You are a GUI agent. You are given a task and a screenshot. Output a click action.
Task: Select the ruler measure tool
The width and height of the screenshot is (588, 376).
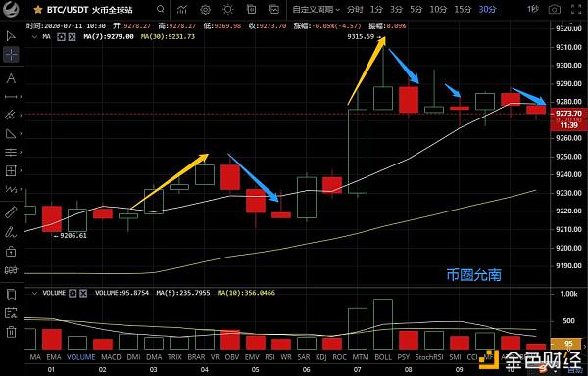tap(11, 212)
